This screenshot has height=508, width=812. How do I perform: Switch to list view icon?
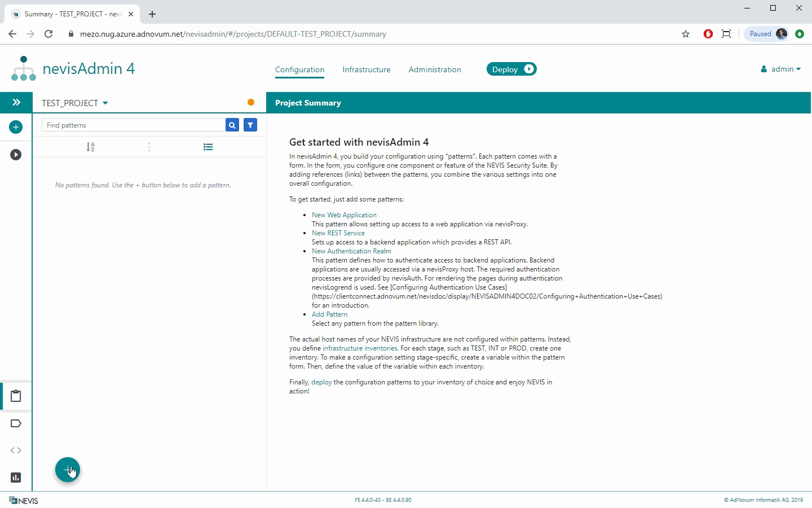208,147
